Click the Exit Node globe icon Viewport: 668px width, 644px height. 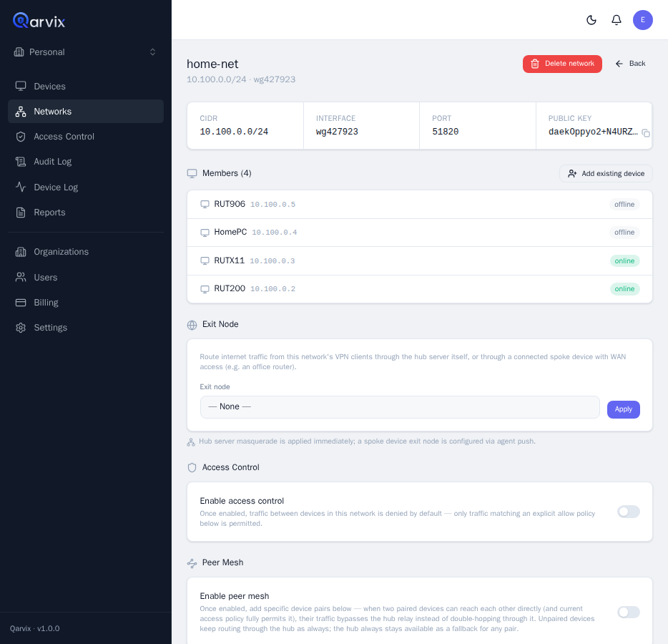(x=192, y=325)
